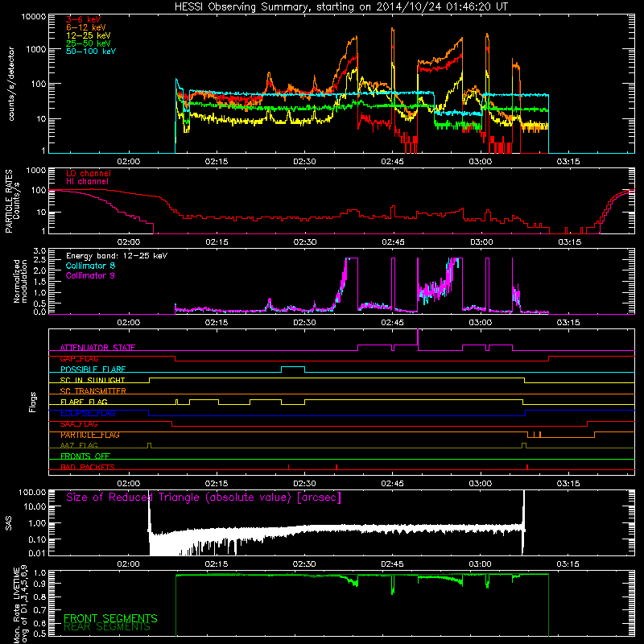Click the ECLIPSE_FLAG label
This screenshot has width=644, height=644.
click(x=88, y=413)
